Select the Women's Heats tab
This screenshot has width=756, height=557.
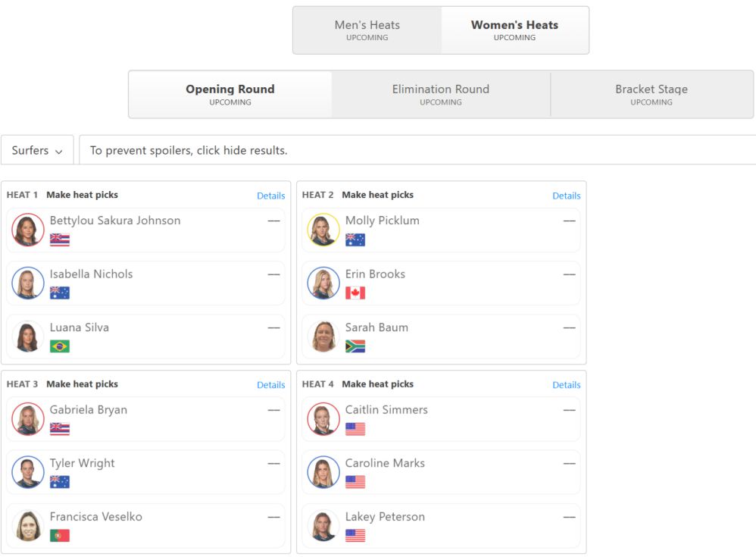click(514, 30)
